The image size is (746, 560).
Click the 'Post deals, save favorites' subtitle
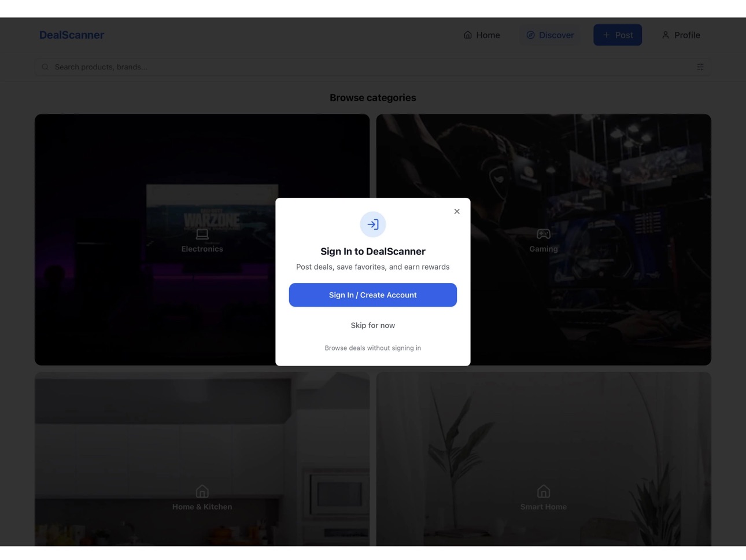point(373,267)
